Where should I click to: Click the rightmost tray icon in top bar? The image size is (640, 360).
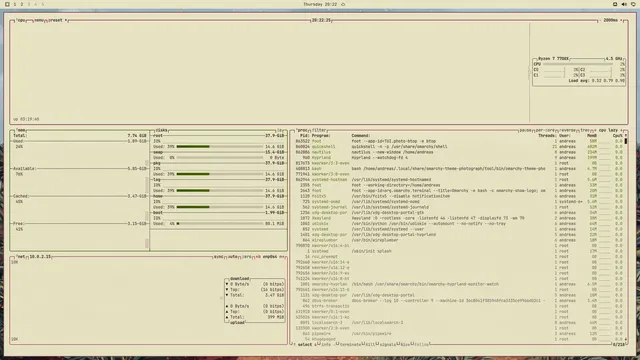click(633, 4)
